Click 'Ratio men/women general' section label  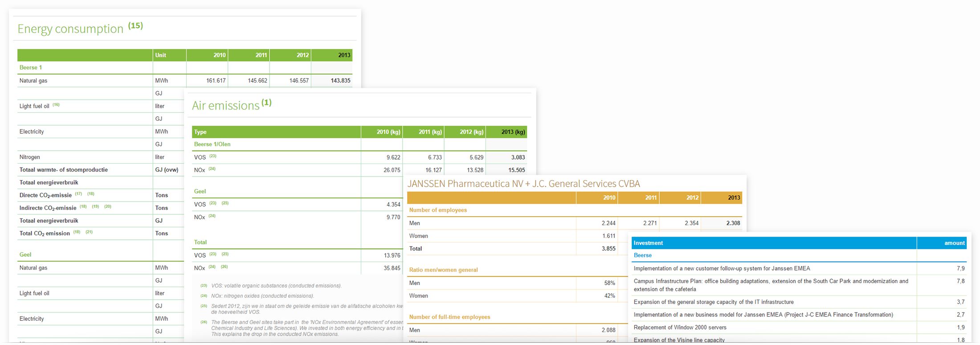[x=443, y=270]
